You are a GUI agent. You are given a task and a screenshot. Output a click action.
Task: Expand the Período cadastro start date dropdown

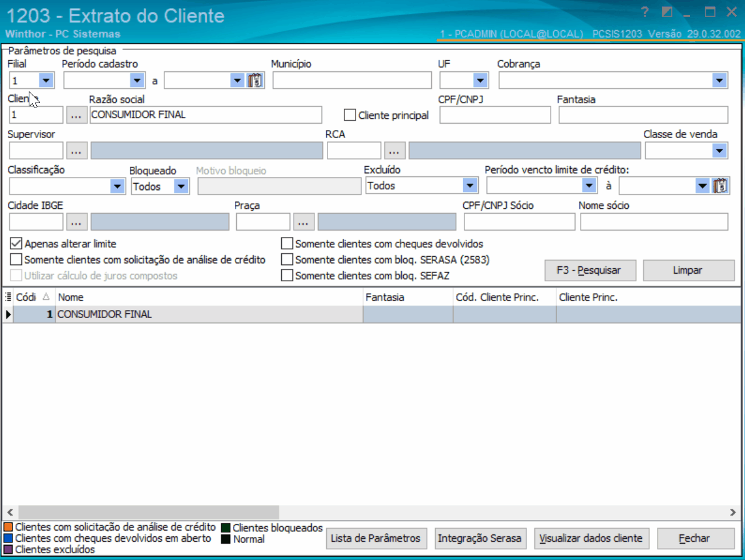click(137, 80)
